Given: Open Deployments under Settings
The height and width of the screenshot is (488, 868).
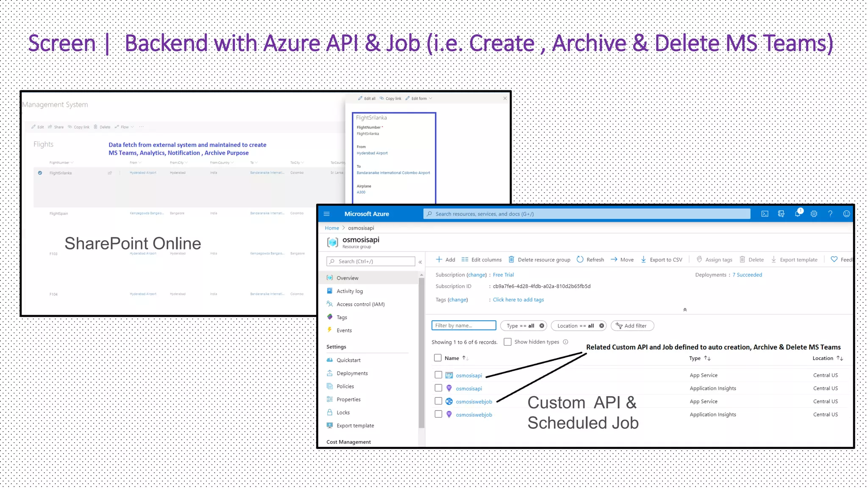Looking at the screenshot, I should pos(347,373).
